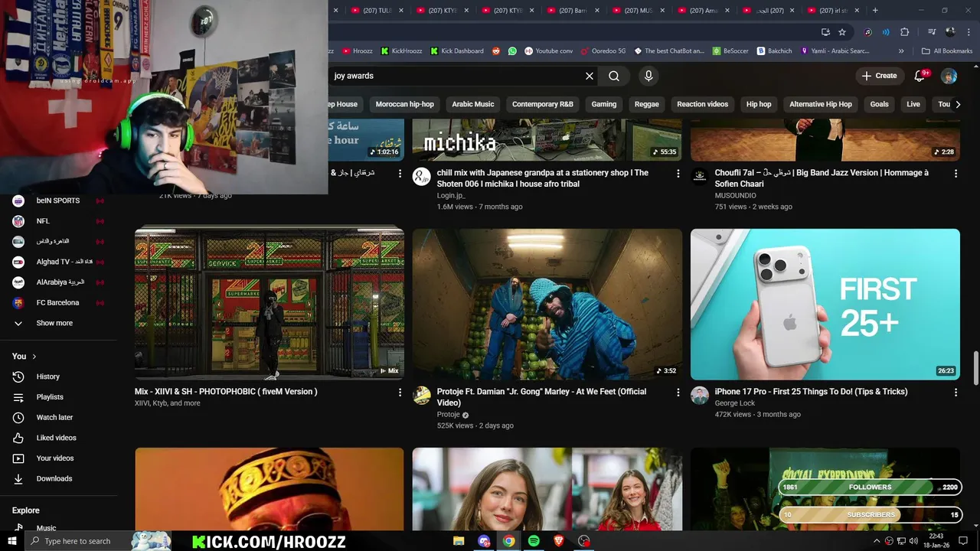Bookmark this page with the star icon
Image resolution: width=980 pixels, height=551 pixels.
point(842,32)
